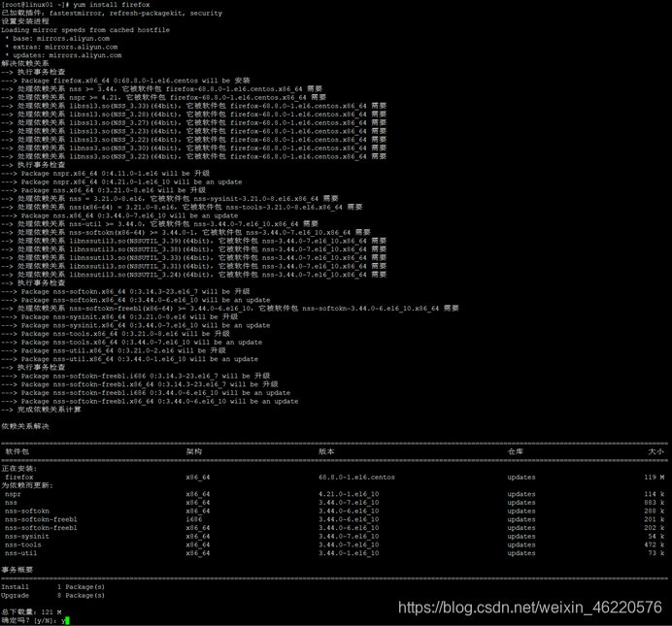Click 'Package nss-softokn-freebl.i686 0:3.14.3-23.el6_7' line
This screenshot has width=672, height=626.
[136, 376]
